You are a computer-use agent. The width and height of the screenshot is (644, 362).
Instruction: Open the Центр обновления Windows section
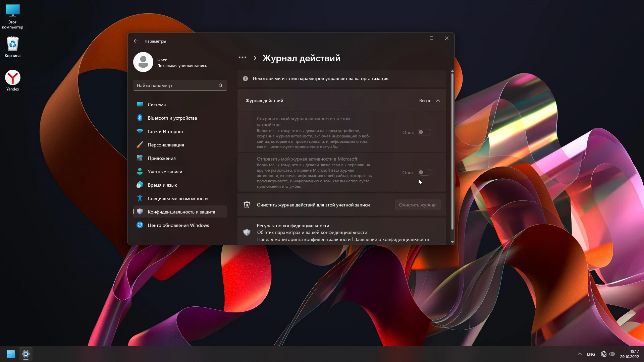point(178,225)
